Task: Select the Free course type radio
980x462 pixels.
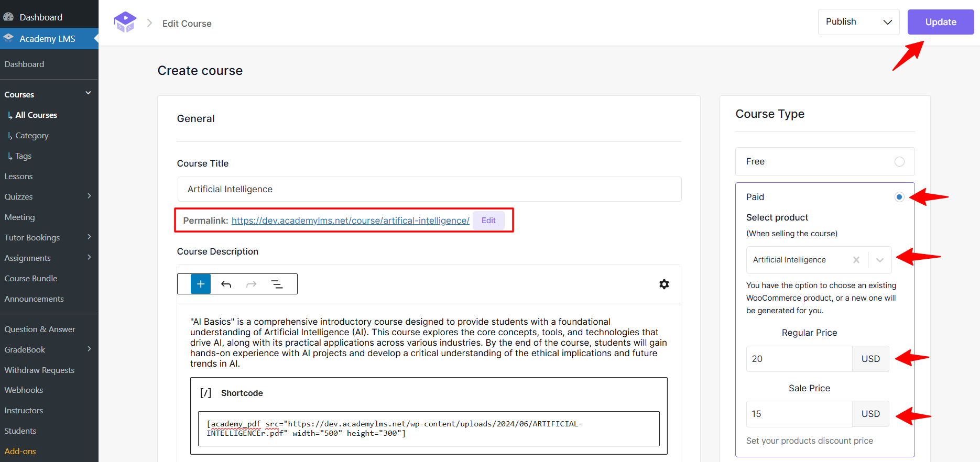Action: coord(899,161)
